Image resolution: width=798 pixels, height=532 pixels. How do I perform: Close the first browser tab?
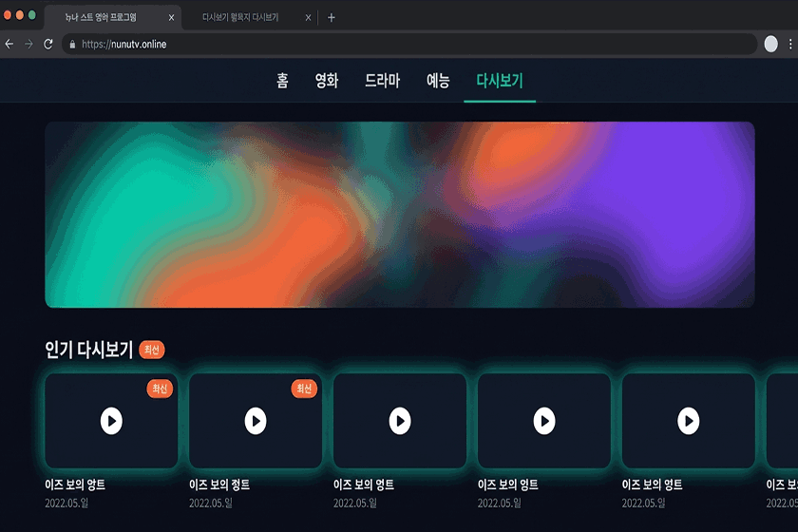click(171, 17)
